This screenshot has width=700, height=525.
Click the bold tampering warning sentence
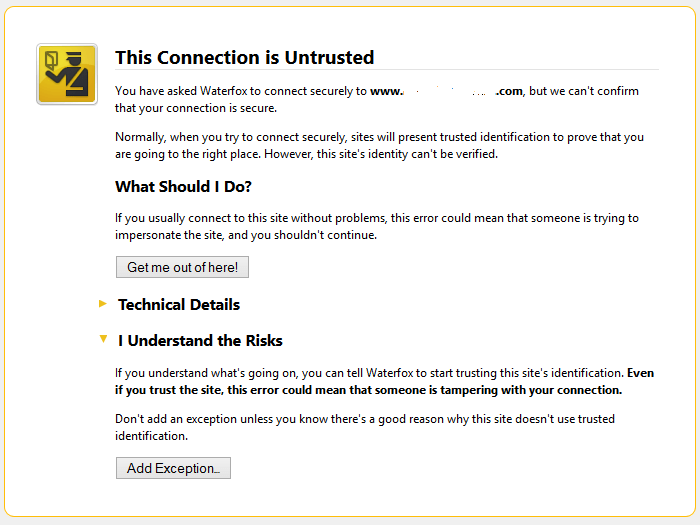(384, 382)
